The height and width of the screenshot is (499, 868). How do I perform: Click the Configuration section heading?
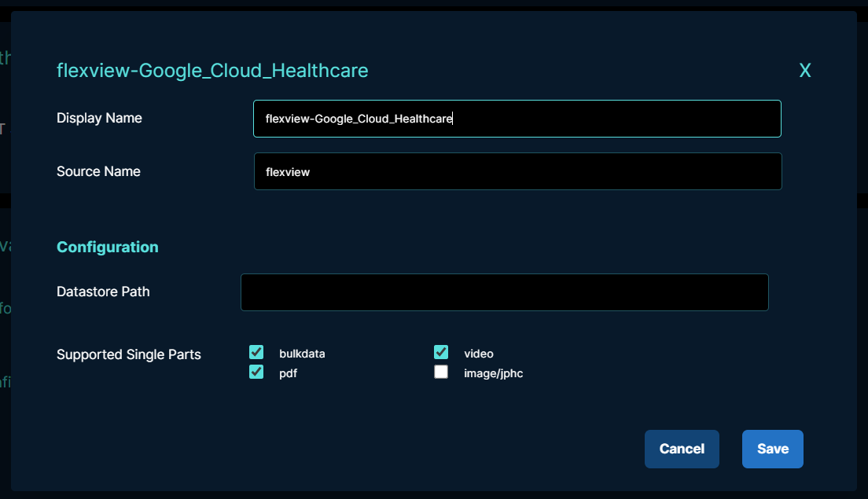tap(107, 247)
